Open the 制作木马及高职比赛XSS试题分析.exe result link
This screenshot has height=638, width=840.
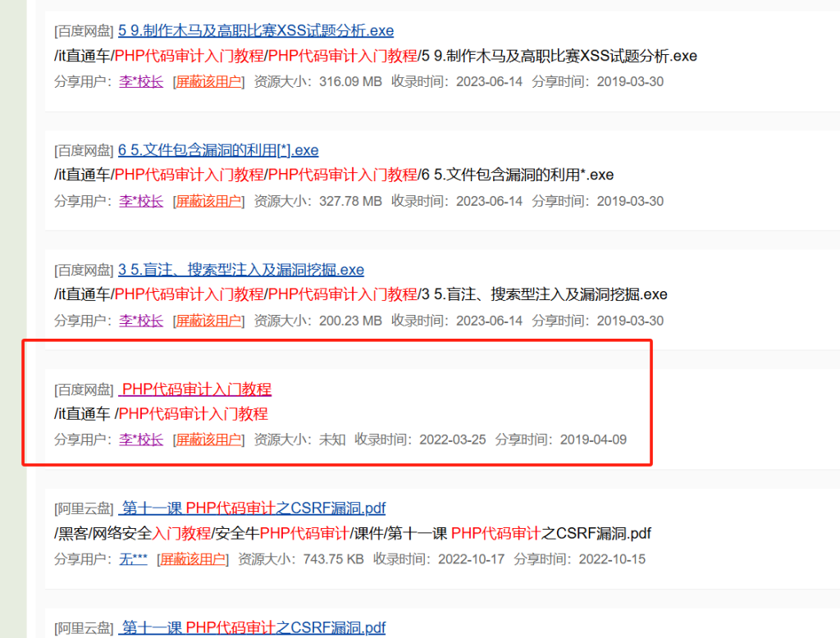pos(254,30)
